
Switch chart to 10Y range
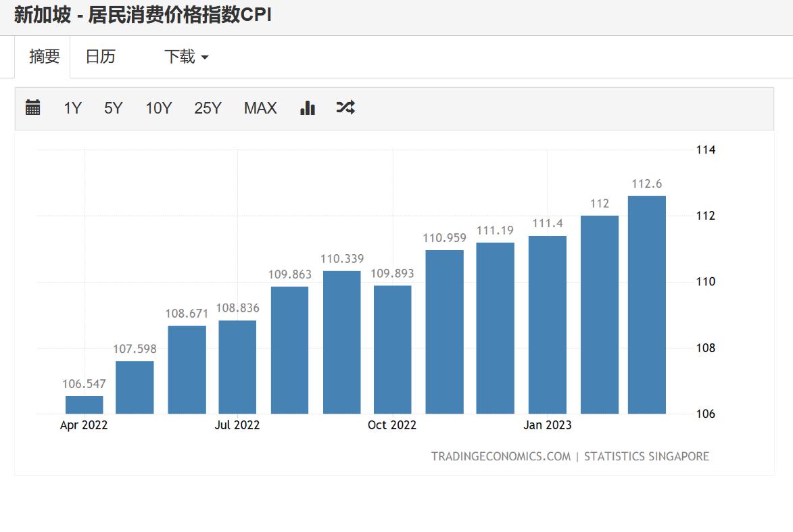click(x=158, y=108)
